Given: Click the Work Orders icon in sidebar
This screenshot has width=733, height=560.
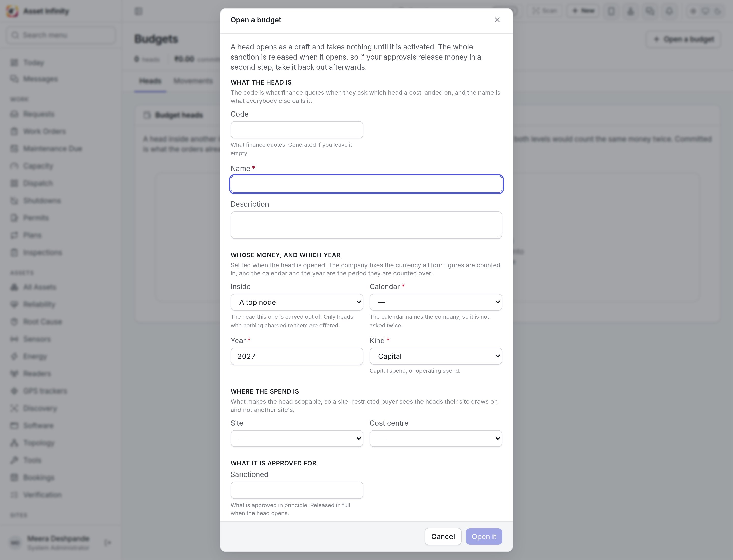Looking at the screenshot, I should [14, 131].
